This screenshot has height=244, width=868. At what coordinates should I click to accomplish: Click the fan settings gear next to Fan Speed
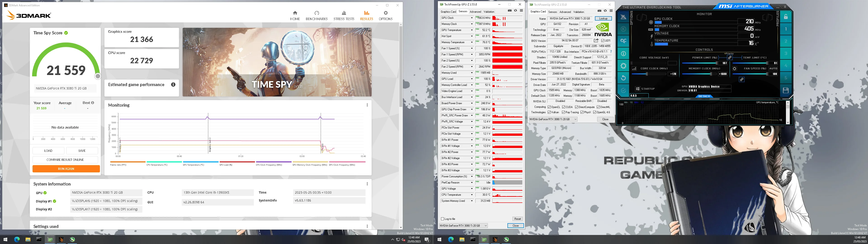(x=735, y=68)
